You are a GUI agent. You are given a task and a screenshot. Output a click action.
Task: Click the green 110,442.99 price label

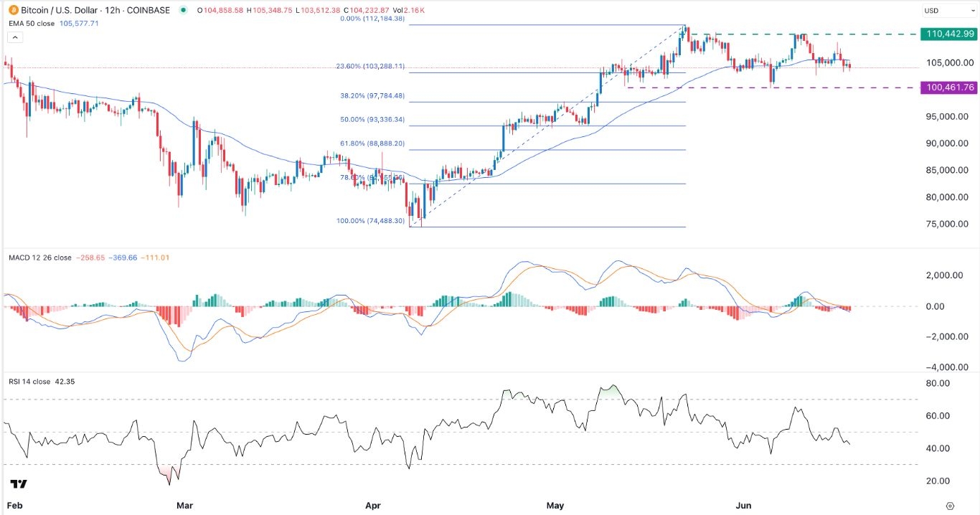tap(949, 34)
